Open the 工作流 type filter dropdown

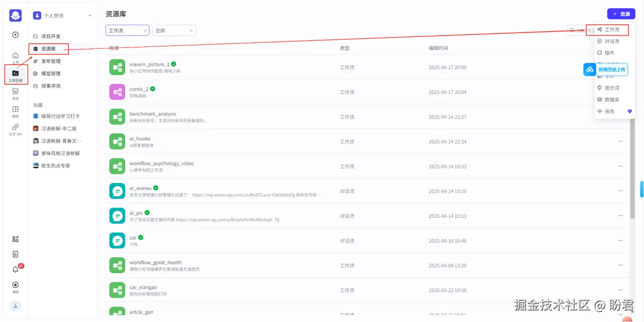click(127, 31)
